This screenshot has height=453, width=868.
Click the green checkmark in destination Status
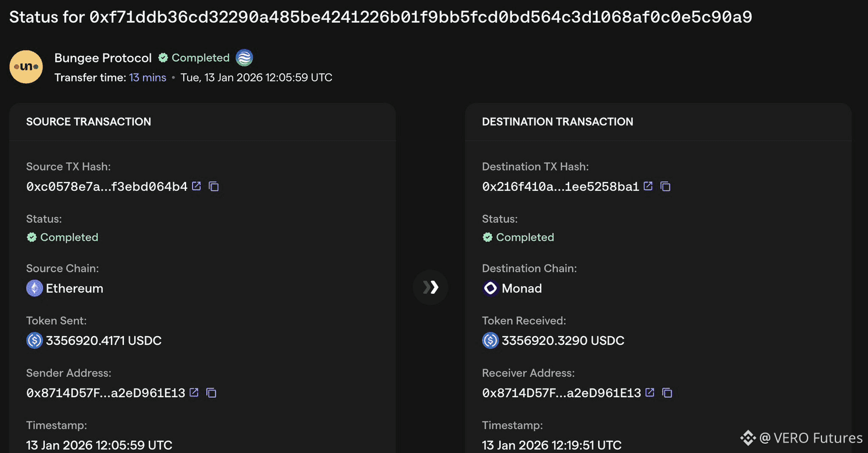(x=487, y=237)
